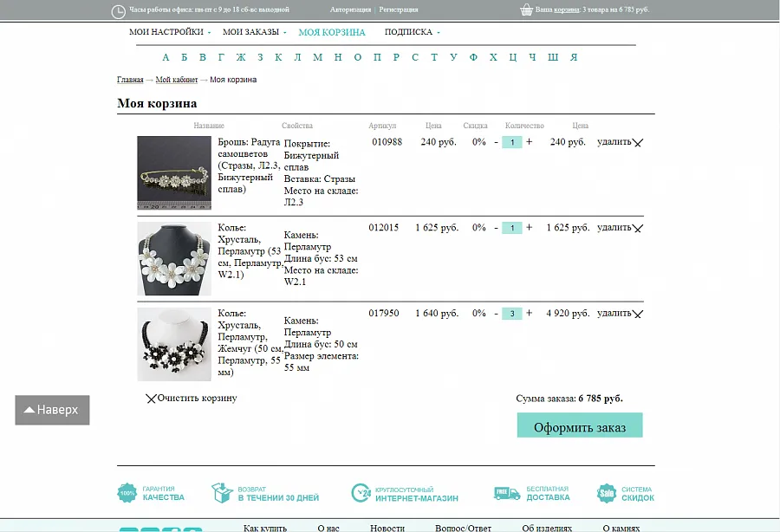Viewport: 780px width, 532px height.
Task: Click quantity field for brooch 010988
Action: 512,142
